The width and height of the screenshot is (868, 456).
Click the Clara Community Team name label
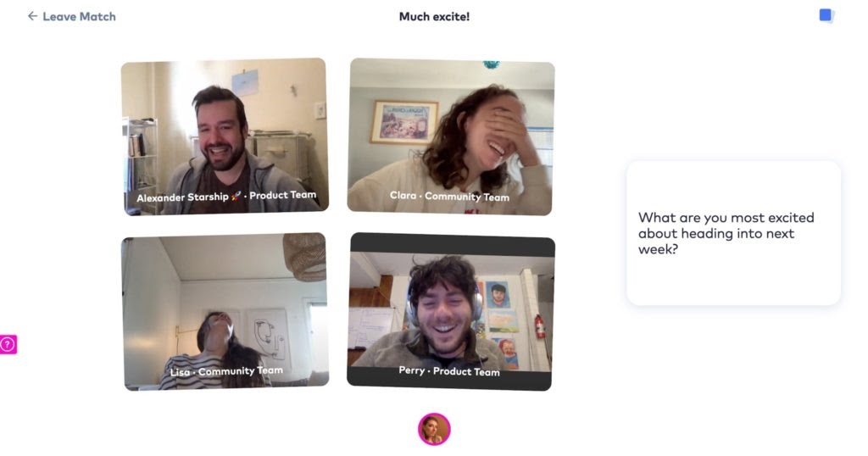coord(449,197)
